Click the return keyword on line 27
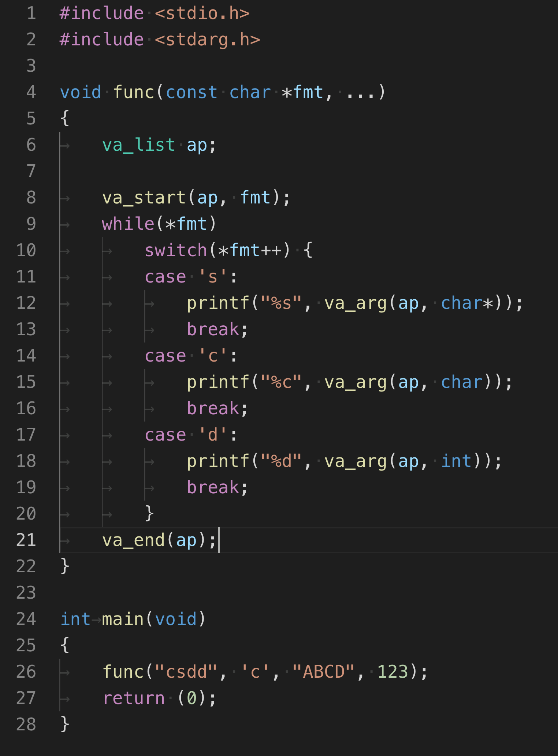This screenshot has height=756, width=558. [x=134, y=699]
